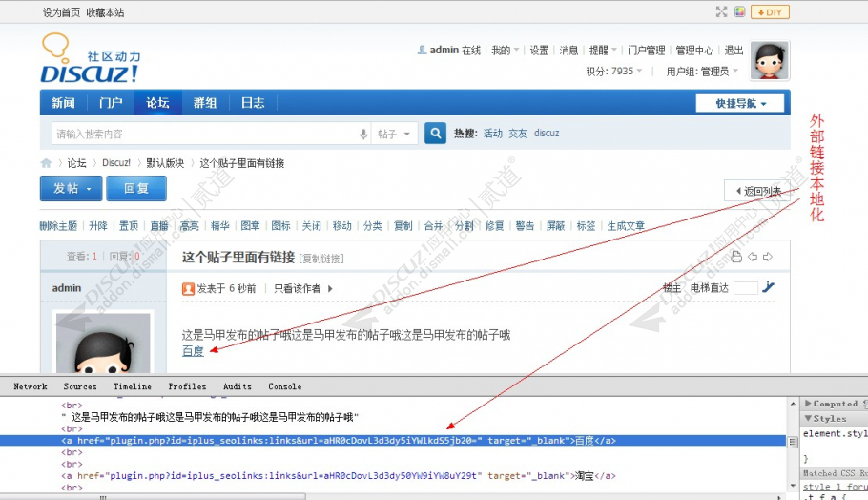Switch to the Network DevTools tab

(x=31, y=386)
